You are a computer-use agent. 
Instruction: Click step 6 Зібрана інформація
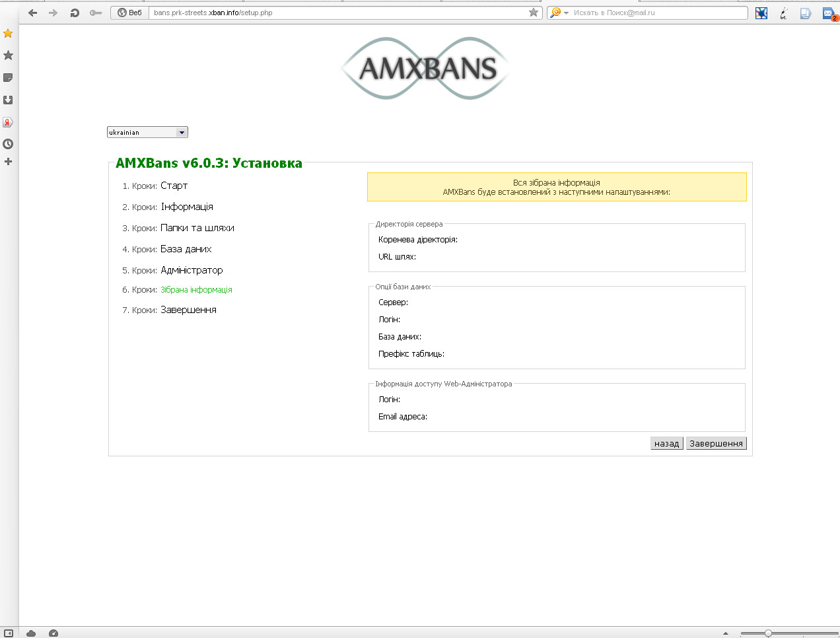coord(196,289)
